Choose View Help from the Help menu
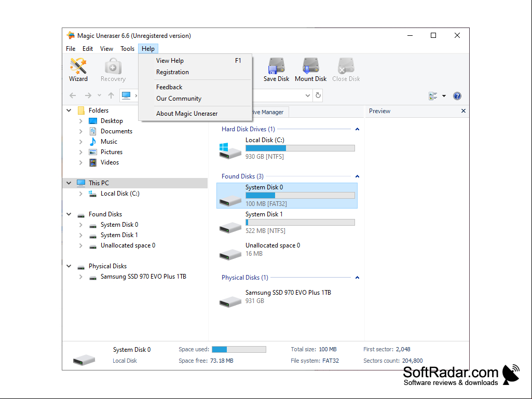Screen dimensions: 532x399 (196, 60)
